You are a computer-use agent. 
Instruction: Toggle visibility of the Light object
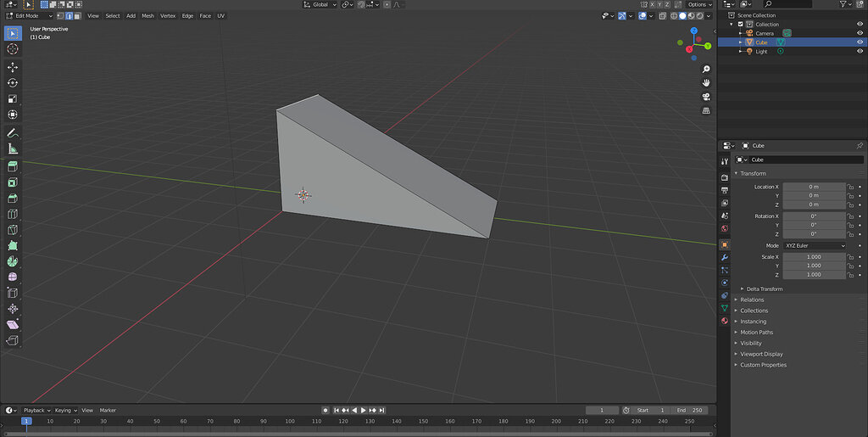click(x=860, y=52)
